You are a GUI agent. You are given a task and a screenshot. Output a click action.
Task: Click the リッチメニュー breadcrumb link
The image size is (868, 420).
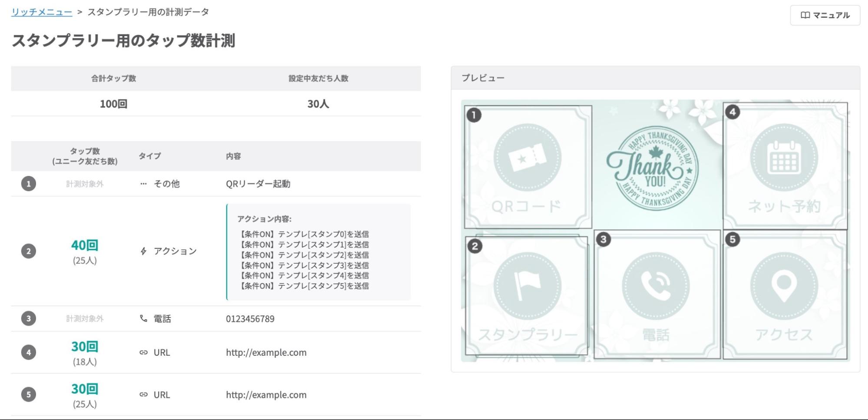point(42,12)
